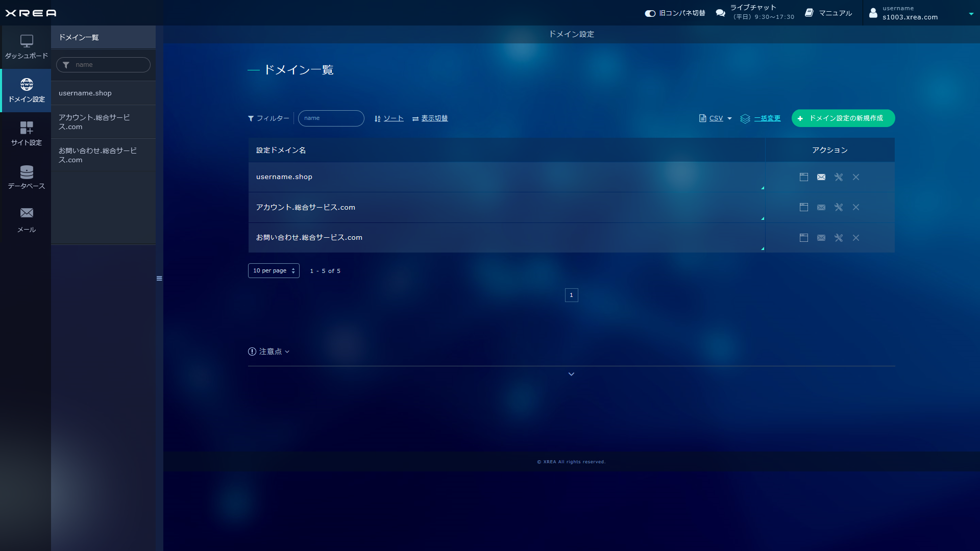The image size is (980, 551).
Task: Click the name filter field above the table
Action: [331, 118]
